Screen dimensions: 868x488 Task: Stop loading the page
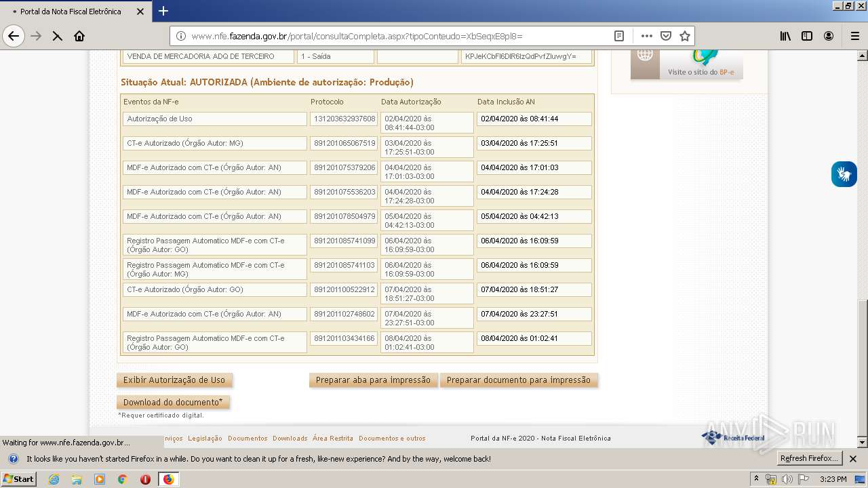coord(58,36)
